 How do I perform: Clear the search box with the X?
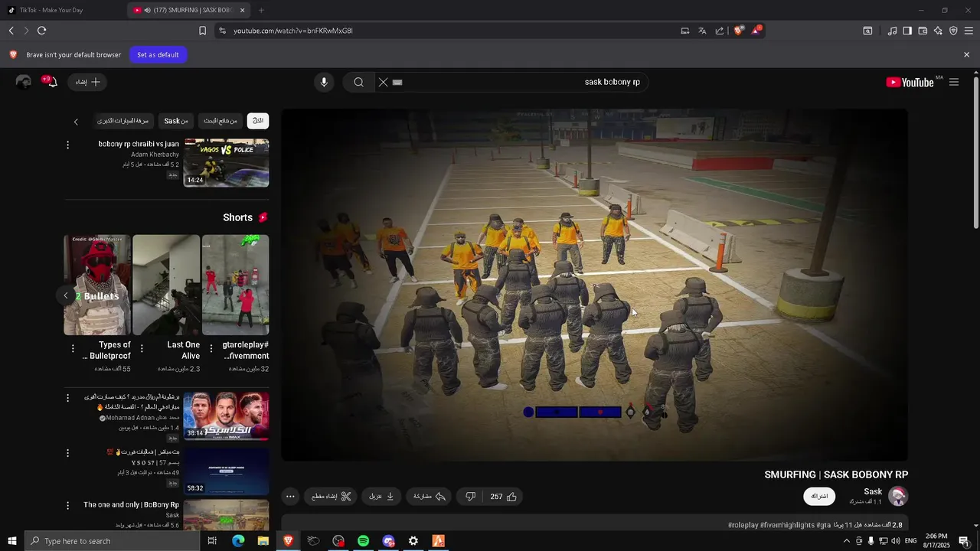383,82
